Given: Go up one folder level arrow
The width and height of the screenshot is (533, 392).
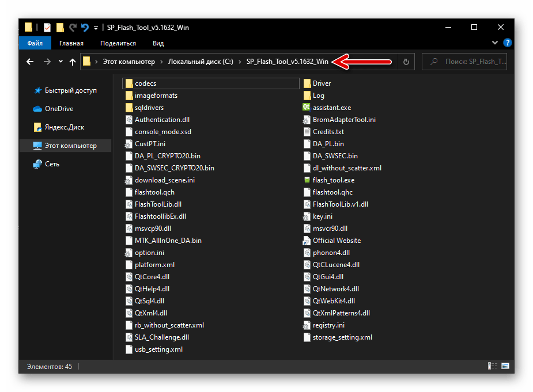Looking at the screenshot, I should point(73,62).
